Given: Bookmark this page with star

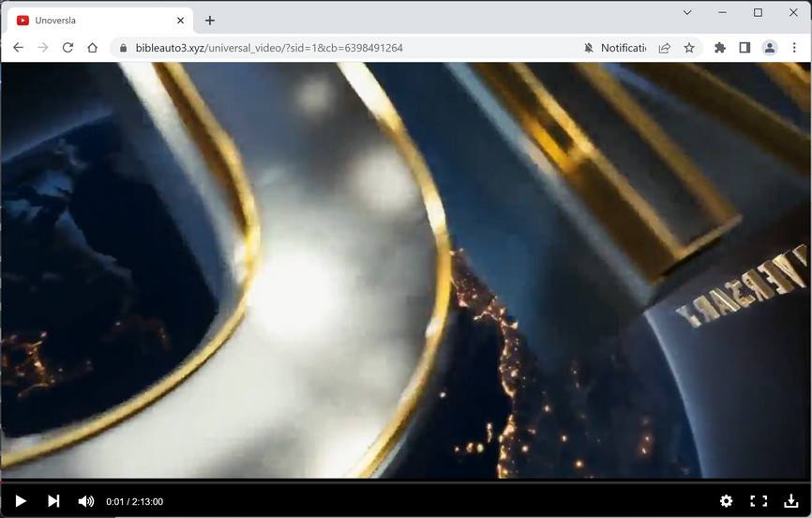Looking at the screenshot, I should [x=689, y=48].
